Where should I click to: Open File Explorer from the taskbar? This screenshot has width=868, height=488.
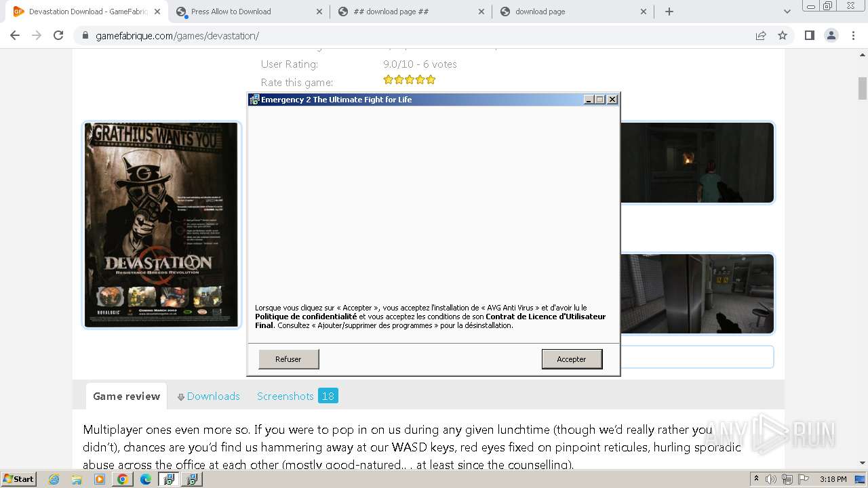[x=77, y=479]
